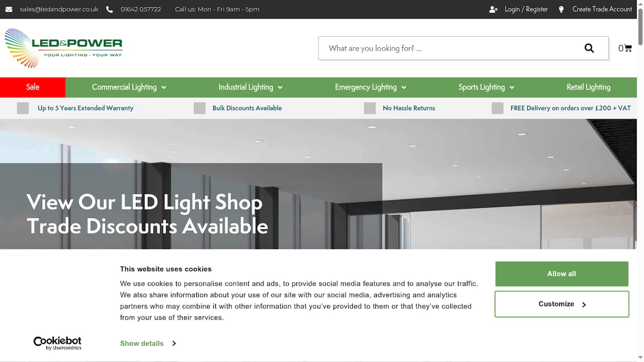Select the user-plus icon near Login / Register
Screen dimensions: 644x362
[x=494, y=9]
